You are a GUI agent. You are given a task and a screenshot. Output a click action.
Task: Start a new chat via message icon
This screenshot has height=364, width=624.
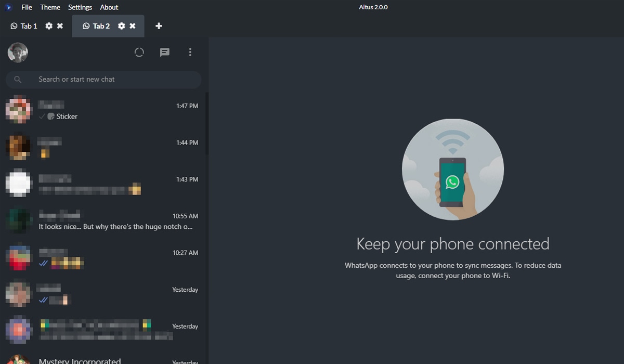[x=165, y=53]
